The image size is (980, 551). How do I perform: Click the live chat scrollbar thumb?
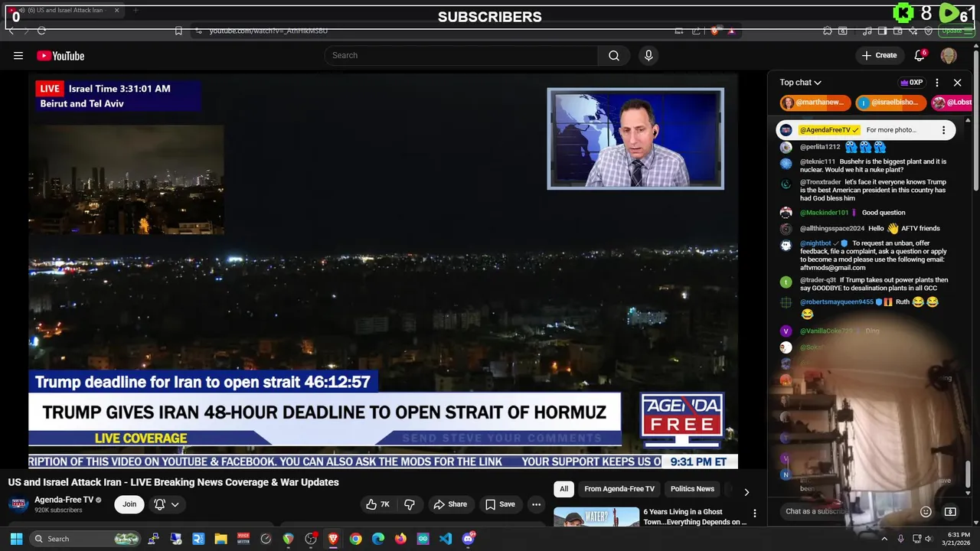pyautogui.click(x=968, y=474)
